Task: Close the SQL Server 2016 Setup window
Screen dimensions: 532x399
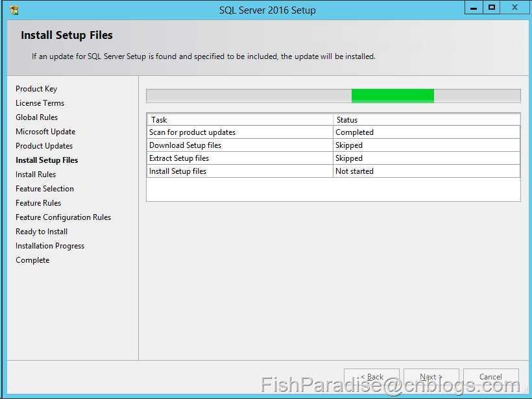Action: [x=514, y=8]
